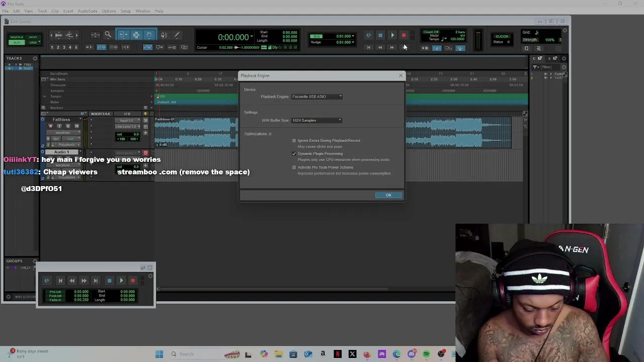Open the AudioSuite menu
644x362 pixels.
click(x=87, y=11)
